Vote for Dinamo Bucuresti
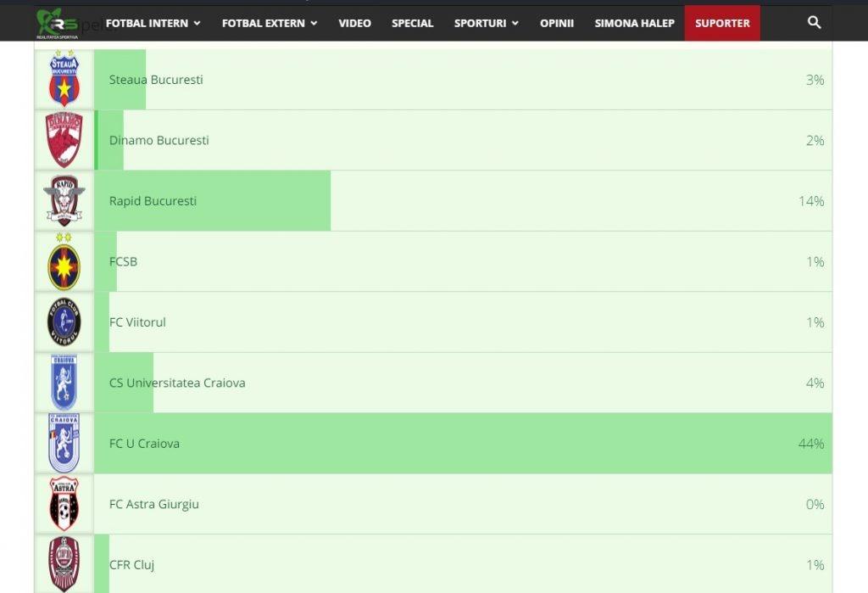This screenshot has height=593, width=868. pos(463,140)
